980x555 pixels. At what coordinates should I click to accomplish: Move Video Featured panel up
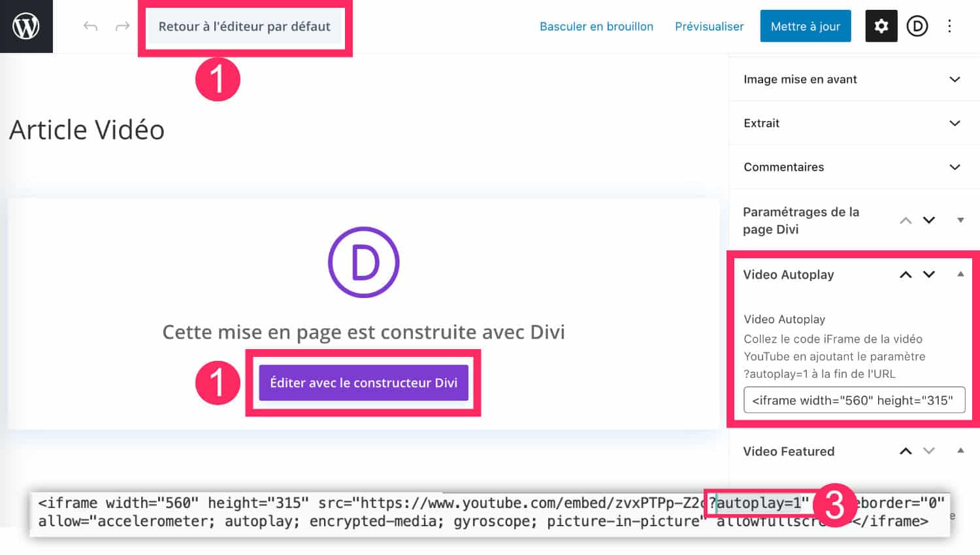click(906, 451)
